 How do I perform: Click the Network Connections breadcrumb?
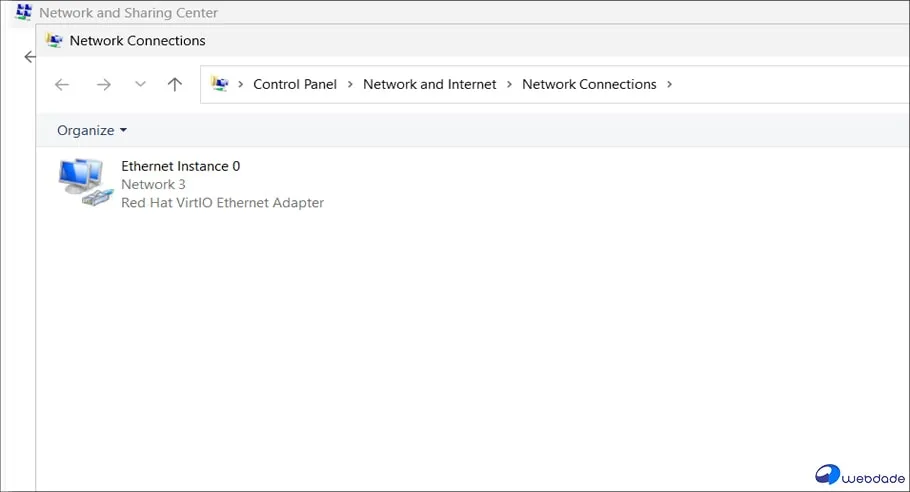(x=589, y=85)
